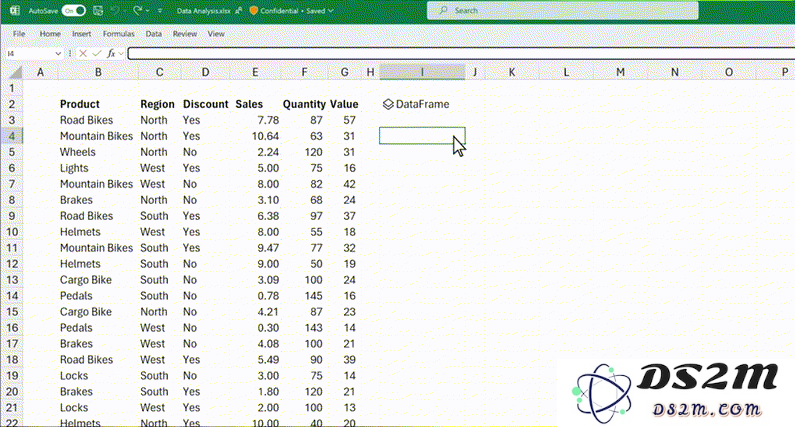The width and height of the screenshot is (795, 427).
Task: Click the Redo arrow icon
Action: click(137, 11)
